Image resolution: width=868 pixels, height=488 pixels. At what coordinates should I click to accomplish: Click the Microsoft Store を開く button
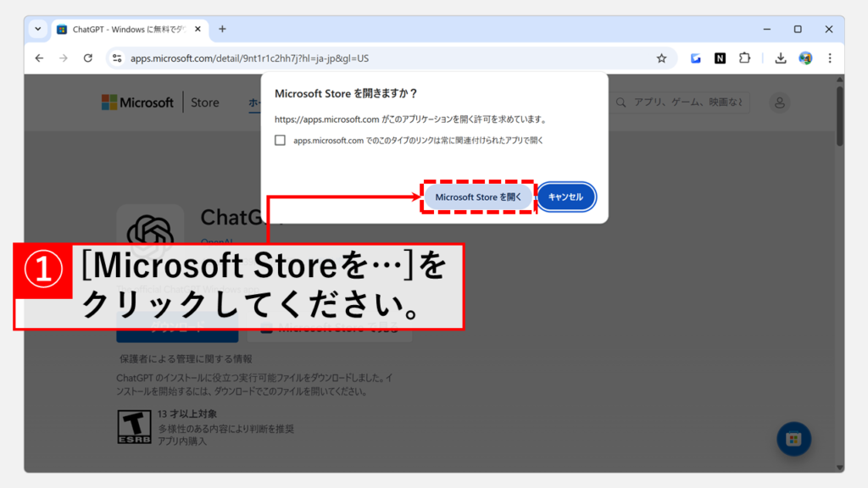(x=478, y=197)
